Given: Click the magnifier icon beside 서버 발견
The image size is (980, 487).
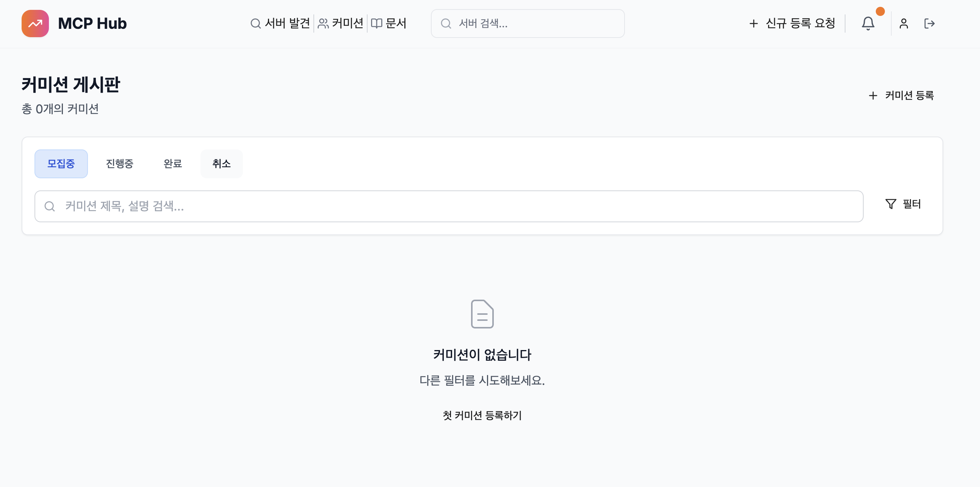Looking at the screenshot, I should point(255,23).
